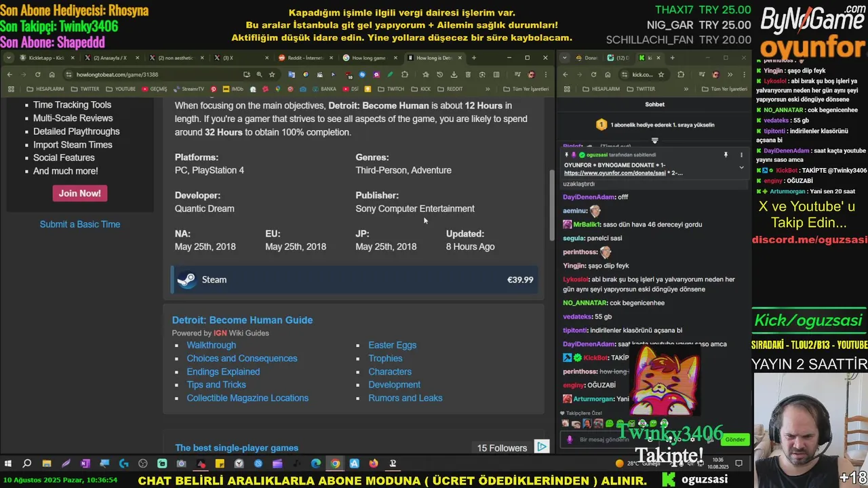Switch to the How long game tab
This screenshot has height=488, width=868.
point(368,58)
